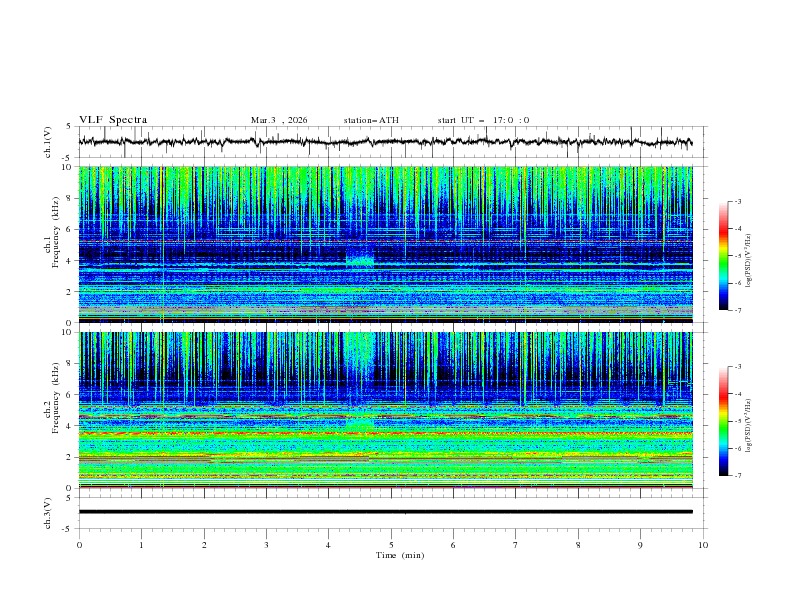Click the 'start UT = 17:0 :0' label
The width and height of the screenshot is (792, 612).
pyautogui.click(x=483, y=120)
